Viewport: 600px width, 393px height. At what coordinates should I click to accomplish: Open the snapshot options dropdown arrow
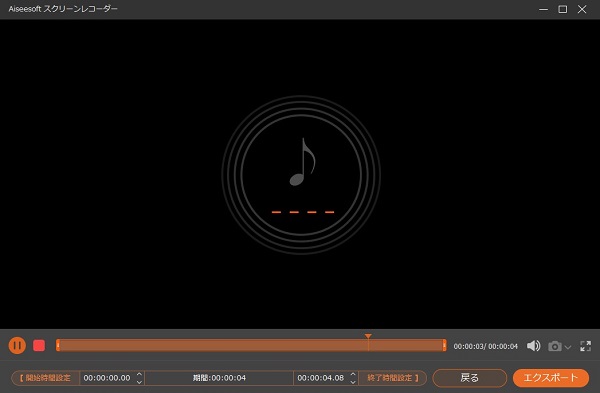568,347
